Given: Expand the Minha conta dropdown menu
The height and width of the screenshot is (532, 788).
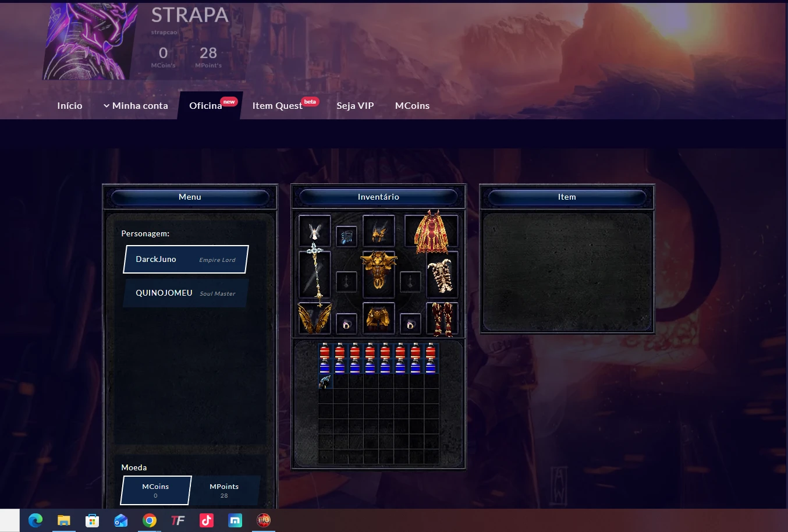Looking at the screenshot, I should 136,105.
